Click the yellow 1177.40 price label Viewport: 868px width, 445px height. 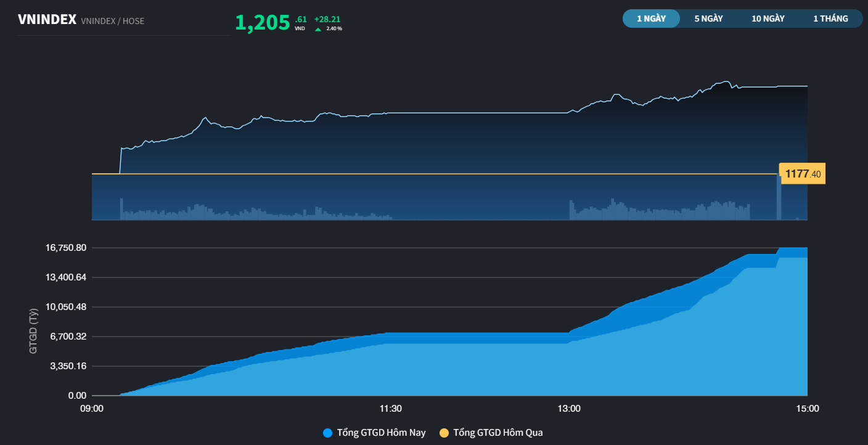pos(802,174)
